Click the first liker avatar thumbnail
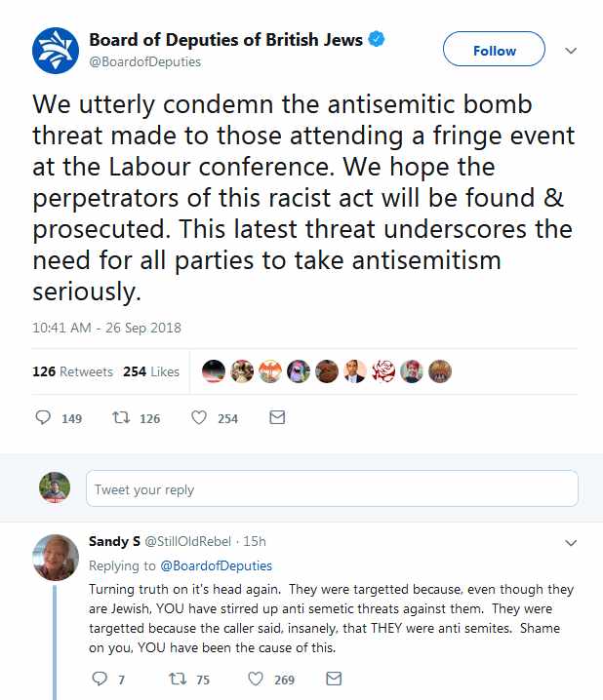 pyautogui.click(x=214, y=371)
